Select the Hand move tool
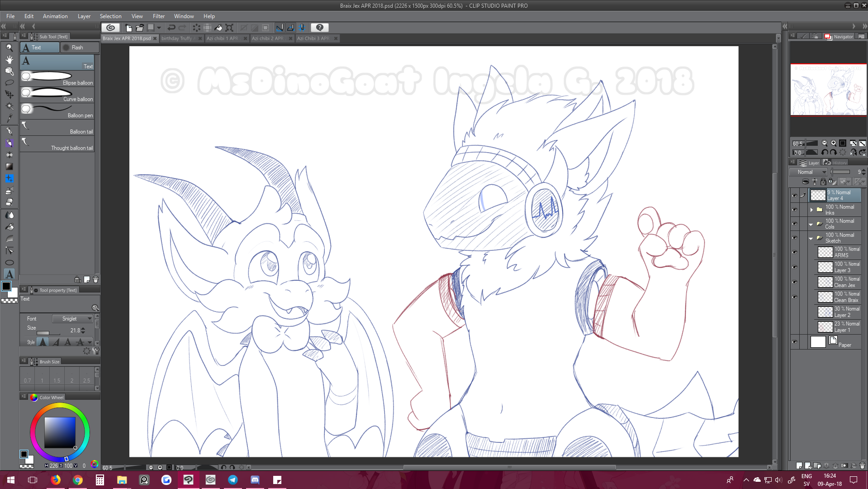The image size is (868, 489). click(9, 59)
